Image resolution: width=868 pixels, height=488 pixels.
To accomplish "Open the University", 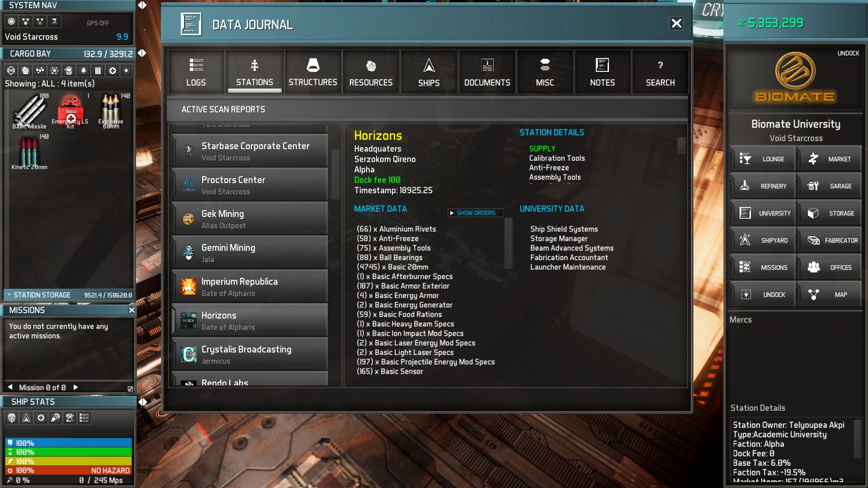I will click(762, 213).
